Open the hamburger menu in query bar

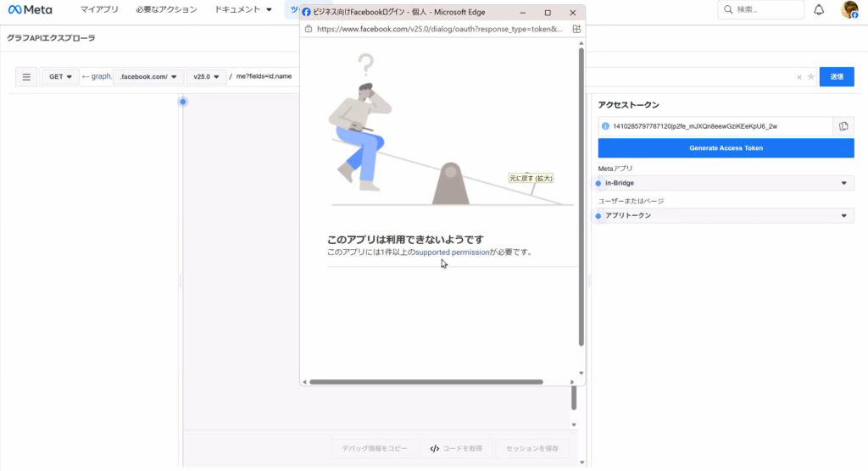click(x=26, y=77)
